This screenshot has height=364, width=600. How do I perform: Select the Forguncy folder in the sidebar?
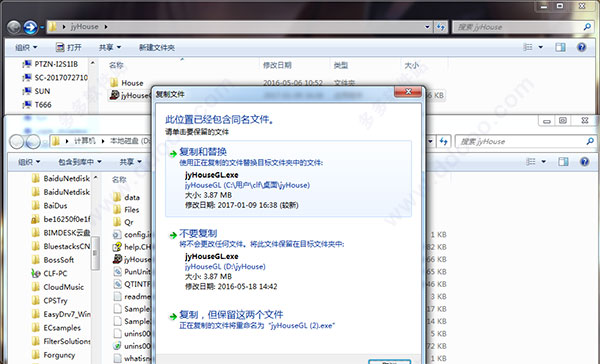pos(54,355)
